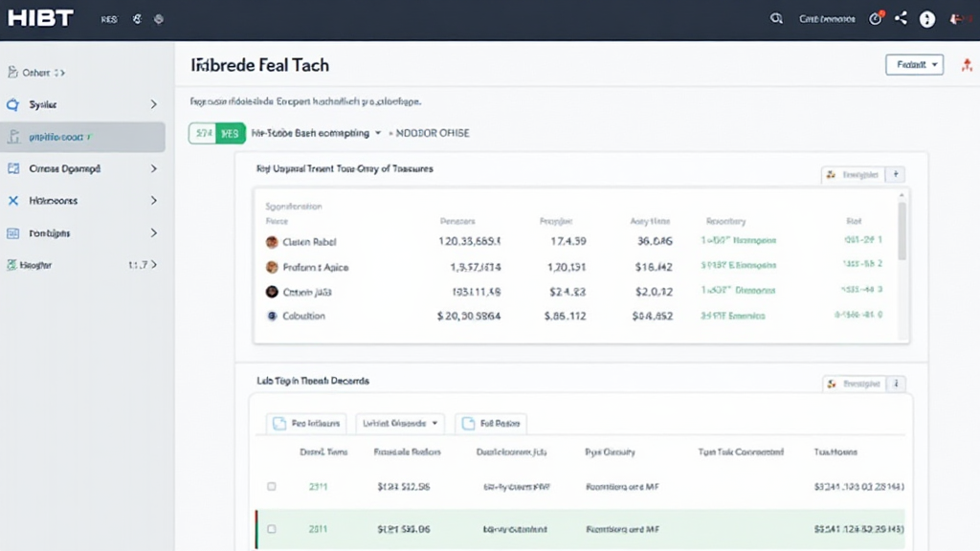Open the search magnifier in the top bar
The height and width of the screenshot is (551, 980).
tap(776, 17)
